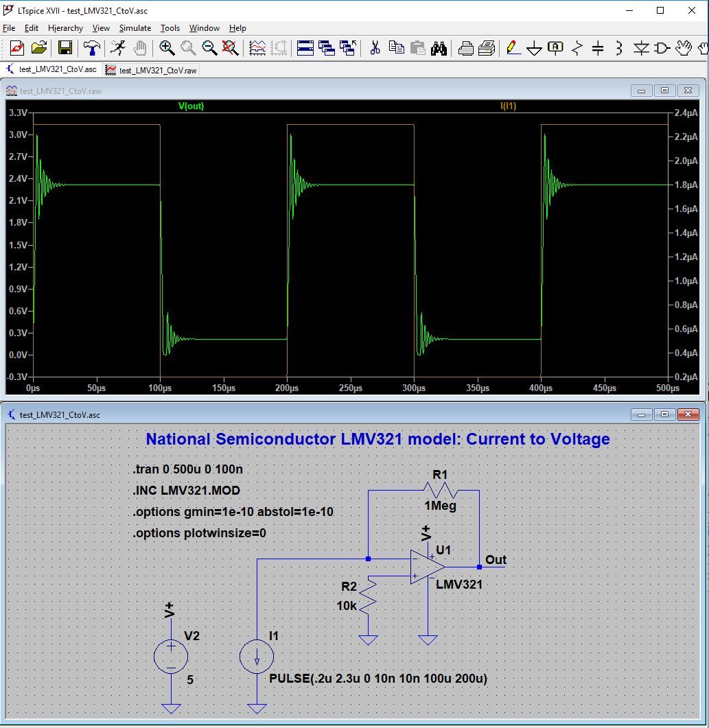Open the Label Net tool
Image resolution: width=709 pixels, height=728 pixels.
click(x=555, y=48)
